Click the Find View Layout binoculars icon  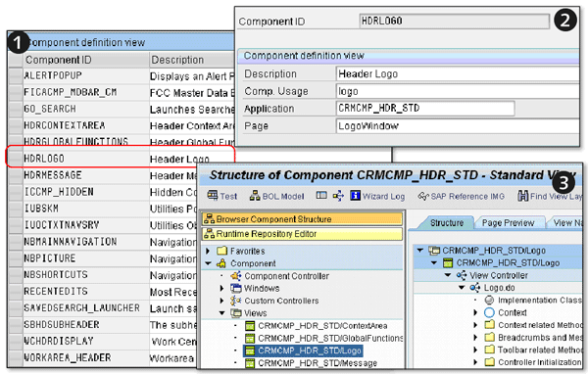(x=522, y=196)
